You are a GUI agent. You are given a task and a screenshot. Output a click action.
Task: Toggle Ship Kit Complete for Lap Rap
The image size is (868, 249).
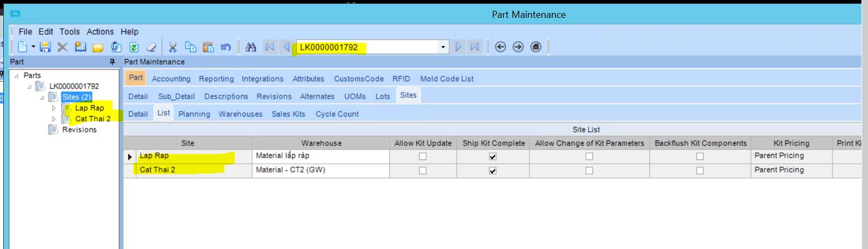tap(493, 156)
